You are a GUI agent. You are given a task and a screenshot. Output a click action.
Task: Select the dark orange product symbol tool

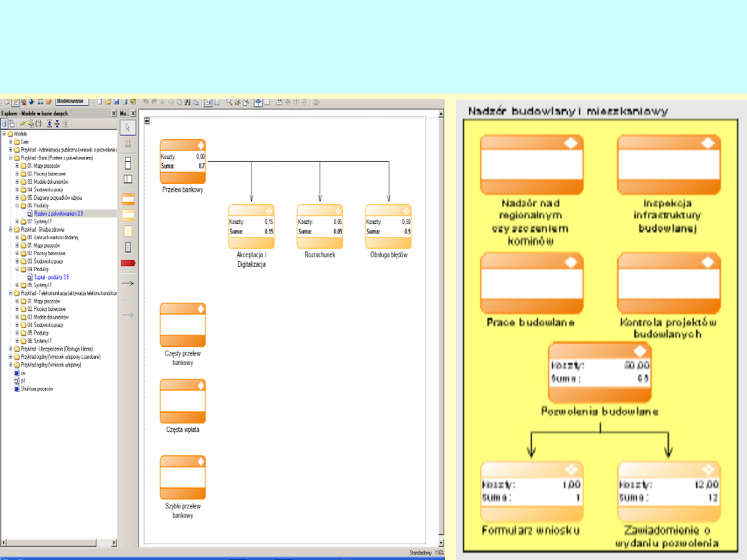tap(128, 199)
